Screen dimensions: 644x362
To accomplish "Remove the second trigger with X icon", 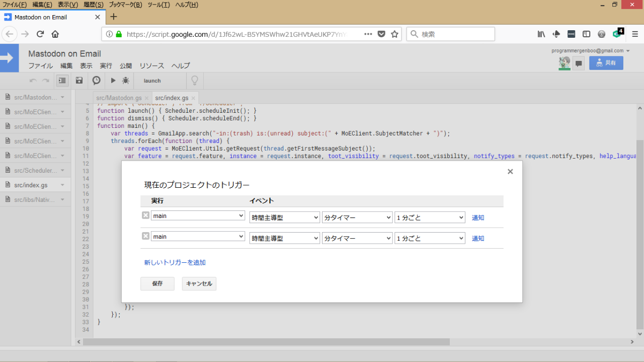I will point(145,236).
